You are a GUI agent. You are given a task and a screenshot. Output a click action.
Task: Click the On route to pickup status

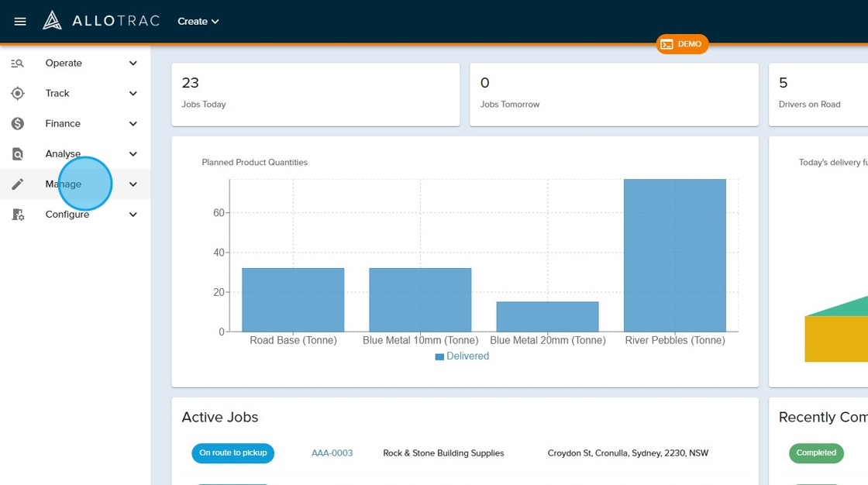point(232,453)
